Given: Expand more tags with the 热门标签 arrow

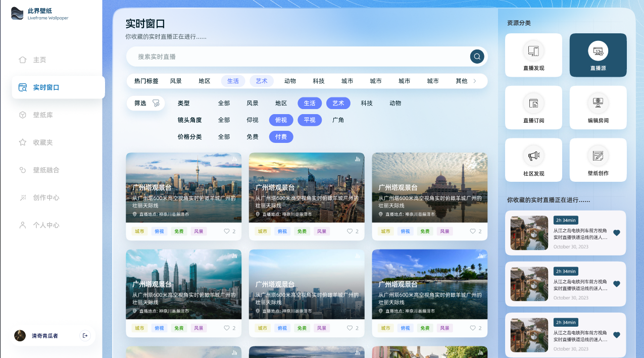Looking at the screenshot, I should coord(475,81).
